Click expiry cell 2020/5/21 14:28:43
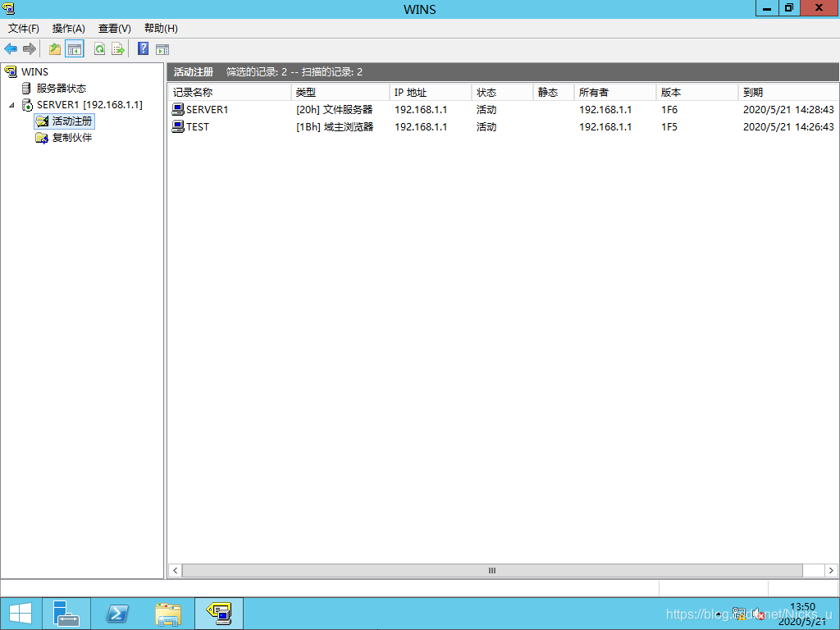 [x=788, y=110]
